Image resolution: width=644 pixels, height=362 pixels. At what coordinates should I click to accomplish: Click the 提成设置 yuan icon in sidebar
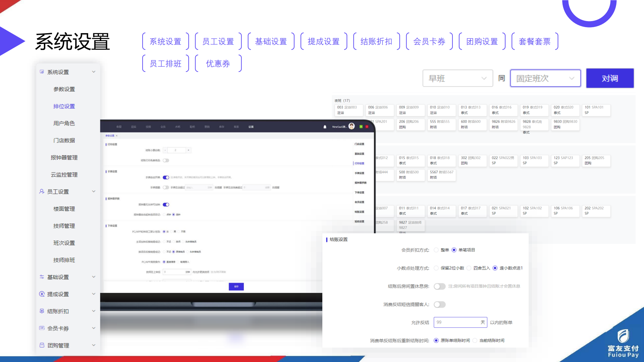click(x=42, y=294)
